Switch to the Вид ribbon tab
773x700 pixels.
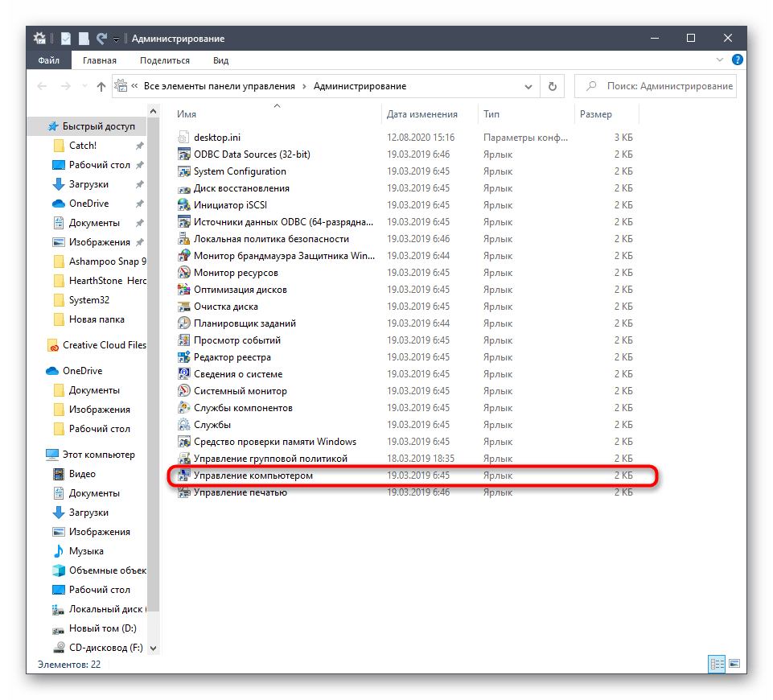[220, 60]
